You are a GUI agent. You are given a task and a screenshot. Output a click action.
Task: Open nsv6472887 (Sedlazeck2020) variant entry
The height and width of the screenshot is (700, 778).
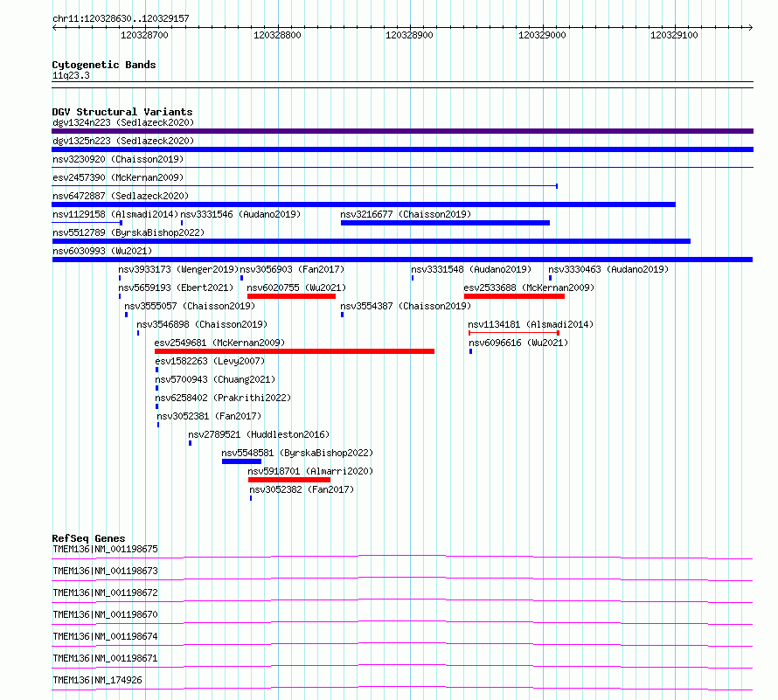(121, 196)
